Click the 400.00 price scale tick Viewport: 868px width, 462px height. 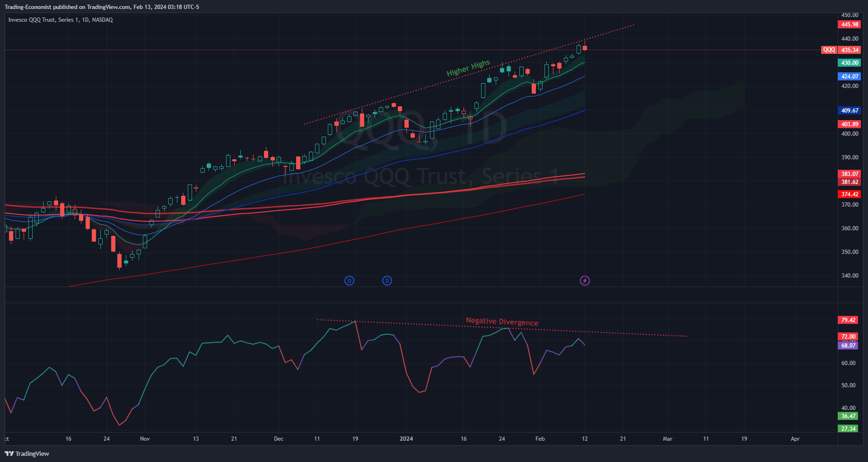[x=850, y=134]
